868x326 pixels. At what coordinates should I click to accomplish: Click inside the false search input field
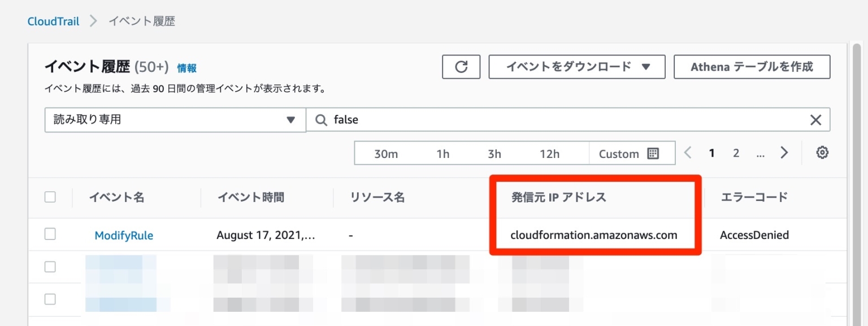(x=396, y=119)
